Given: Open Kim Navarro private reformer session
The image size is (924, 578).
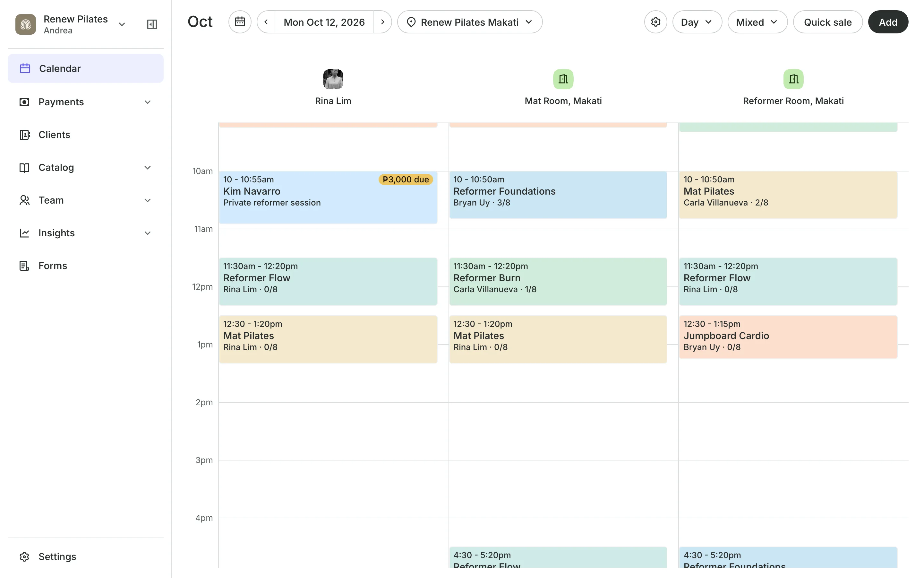Looking at the screenshot, I should pos(328,197).
